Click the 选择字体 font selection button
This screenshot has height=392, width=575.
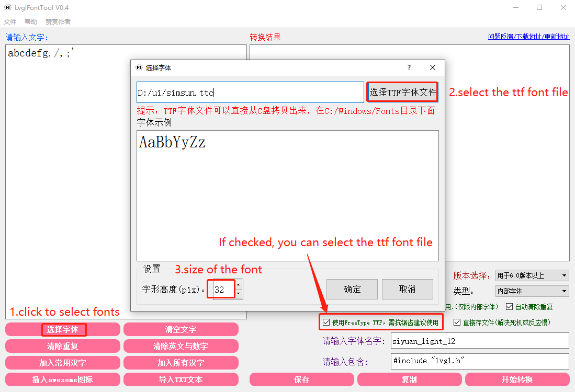pyautogui.click(x=63, y=329)
